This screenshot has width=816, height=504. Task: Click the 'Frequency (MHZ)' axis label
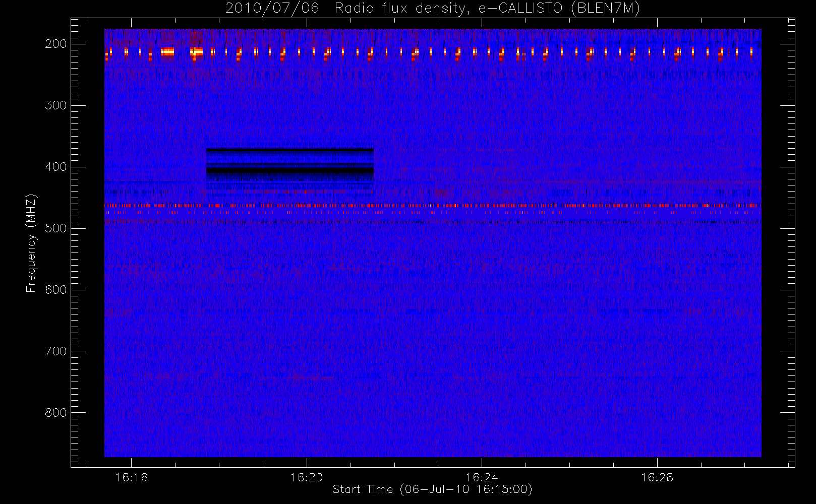pyautogui.click(x=31, y=243)
